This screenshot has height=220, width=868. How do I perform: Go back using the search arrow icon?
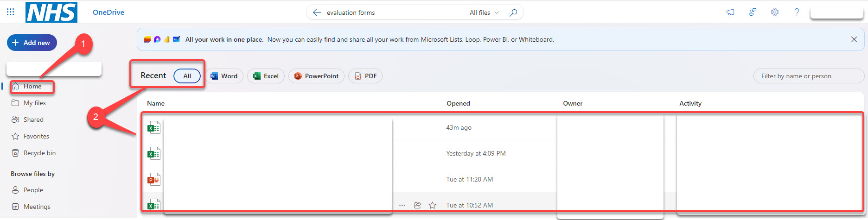(317, 13)
